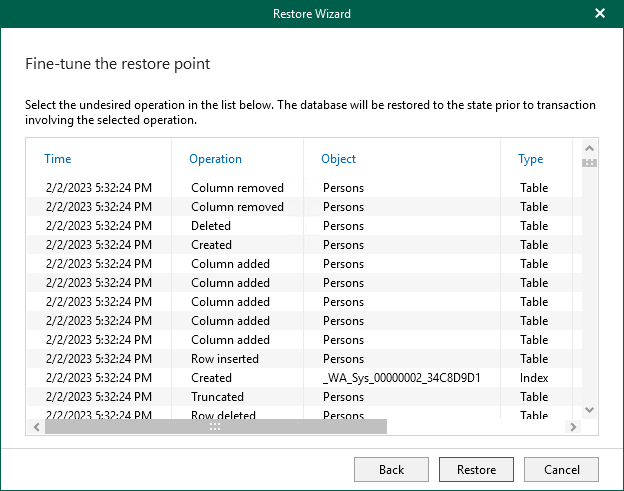Image resolution: width=624 pixels, height=491 pixels.
Task: Select the Row inserted operation row
Action: (224, 359)
